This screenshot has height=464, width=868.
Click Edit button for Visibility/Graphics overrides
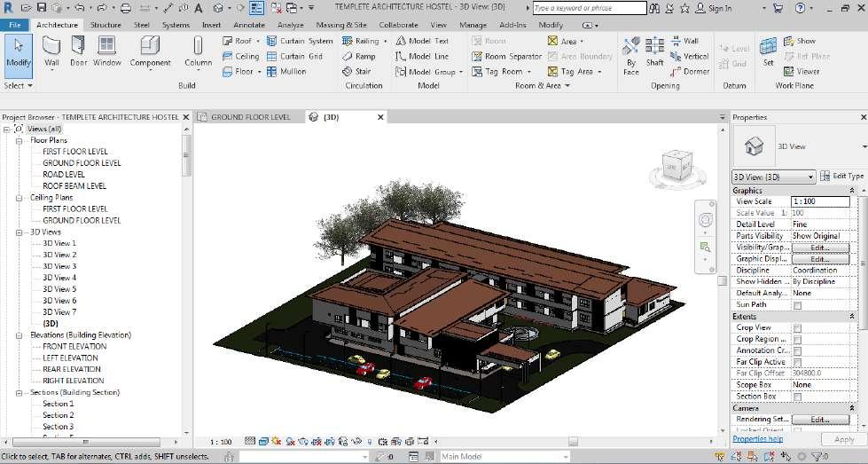point(819,248)
